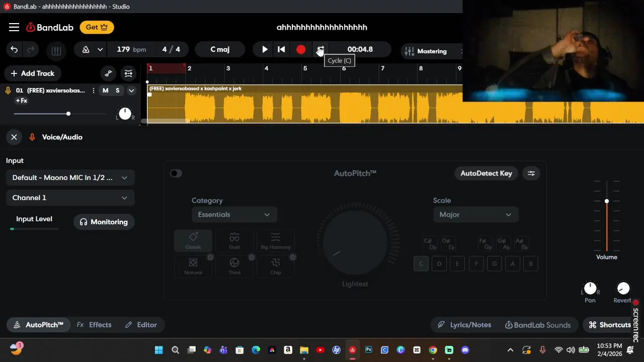Image resolution: width=644 pixels, height=362 pixels.
Task: Select the Third AutoPitch preset
Action: (234, 266)
